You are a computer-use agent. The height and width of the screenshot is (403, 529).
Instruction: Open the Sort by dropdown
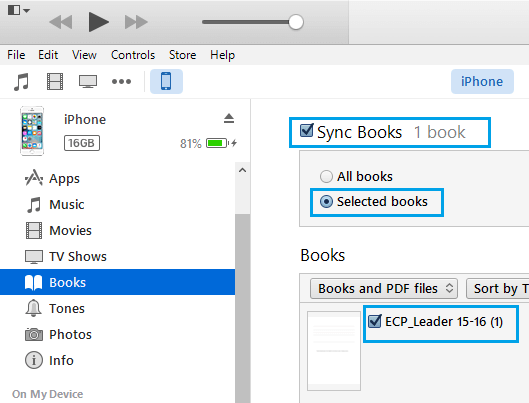pos(498,289)
